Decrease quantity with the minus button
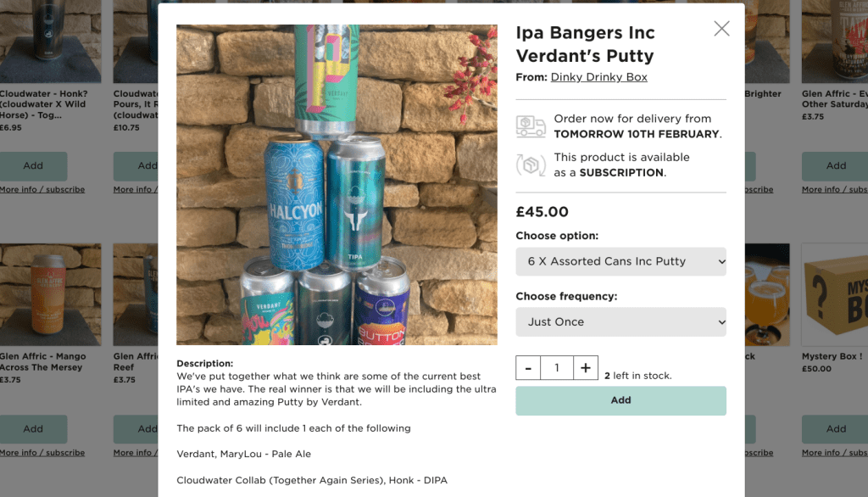The height and width of the screenshot is (497, 868). tap(528, 368)
